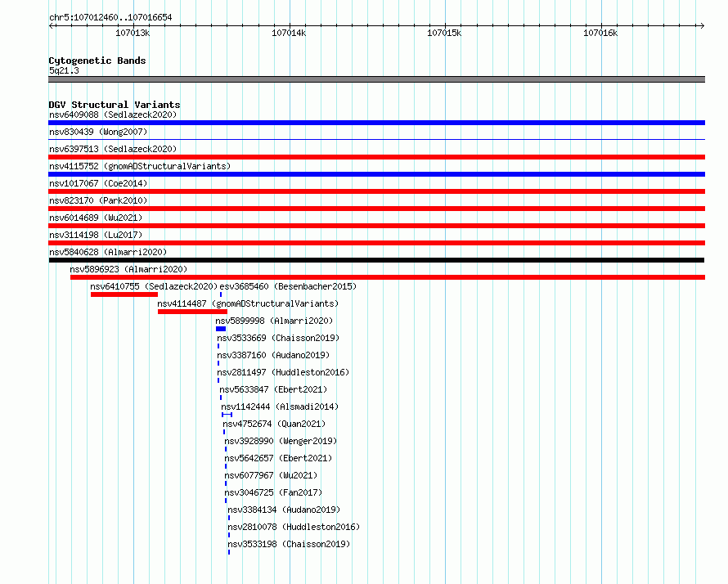The height and width of the screenshot is (584, 728).
Task: Click nsv6014689 (Wu2021) variant label
Action: click(96, 218)
